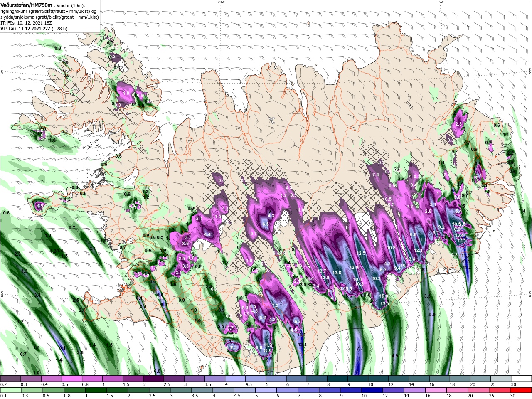Click the 5.9 value southeast of Iceland

432,315
